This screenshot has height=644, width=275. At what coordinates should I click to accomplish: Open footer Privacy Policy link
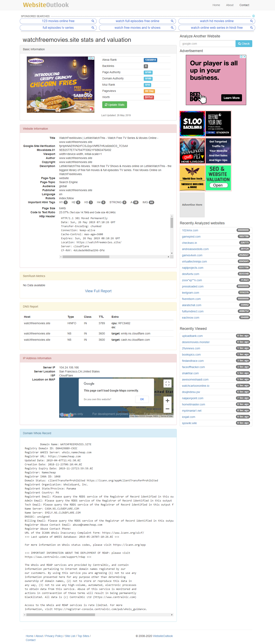coord(54,636)
